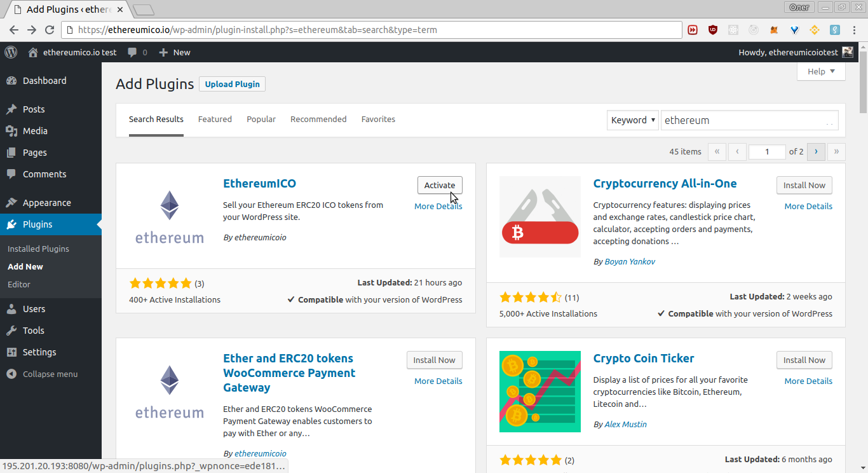
Task: Click the Appearance brush icon
Action: coord(11,203)
